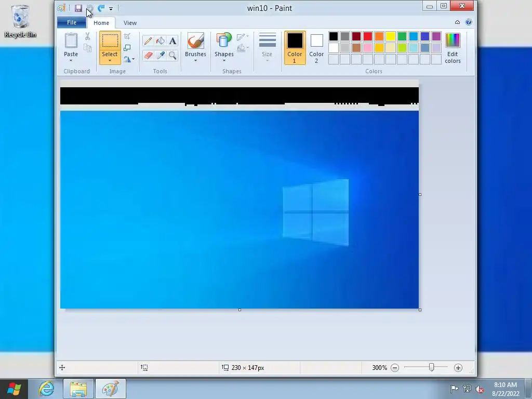Open Edit colors dialog
532x399 pixels.
(453, 48)
